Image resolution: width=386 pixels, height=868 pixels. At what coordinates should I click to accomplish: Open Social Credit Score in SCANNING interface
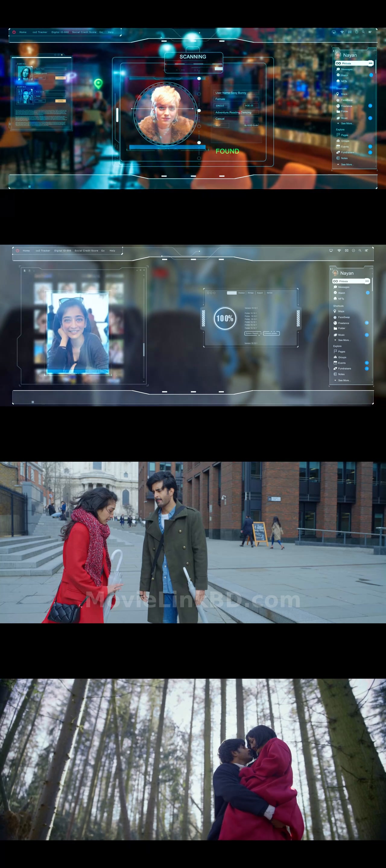coord(84,32)
